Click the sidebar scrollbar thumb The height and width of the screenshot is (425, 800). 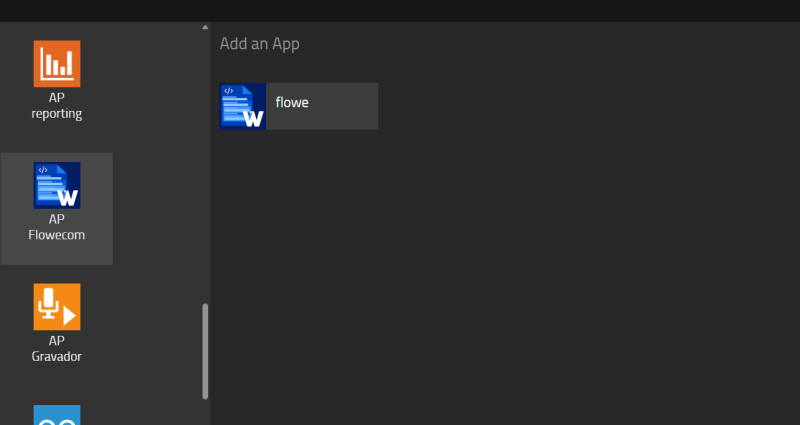pyautogui.click(x=205, y=351)
